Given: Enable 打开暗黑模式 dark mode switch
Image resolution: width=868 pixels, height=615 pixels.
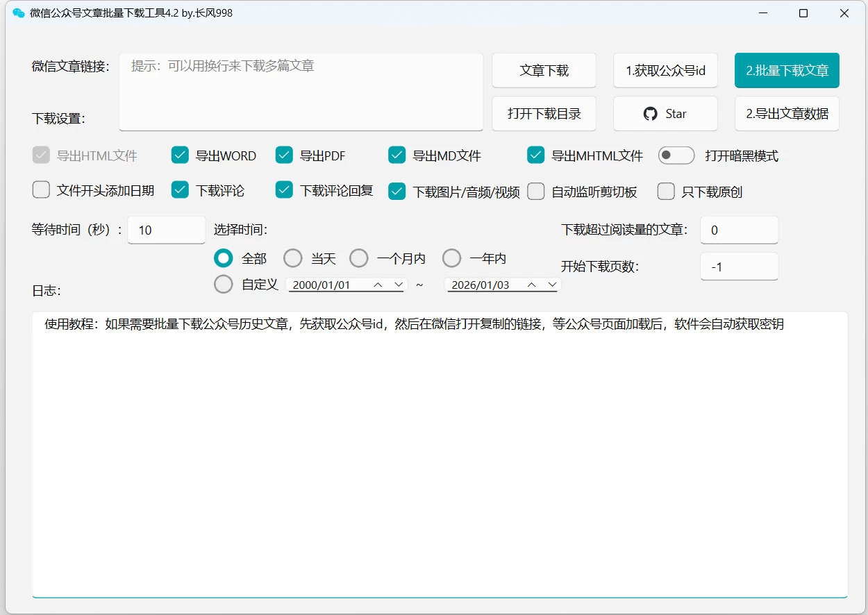Looking at the screenshot, I should tap(676, 155).
